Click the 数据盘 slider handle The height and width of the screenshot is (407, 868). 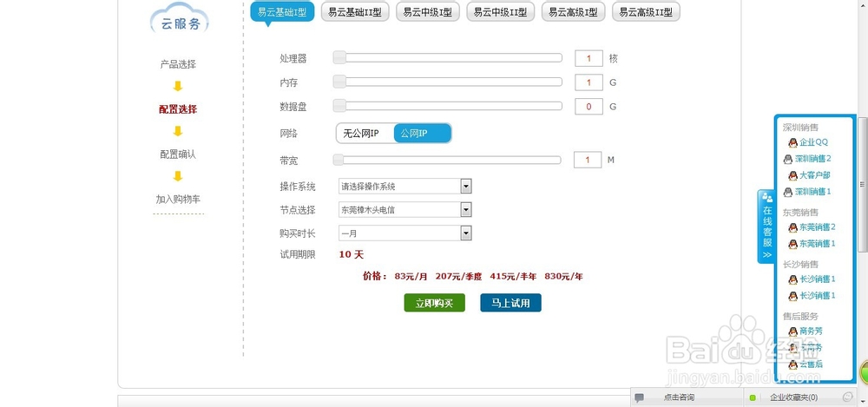coord(340,106)
